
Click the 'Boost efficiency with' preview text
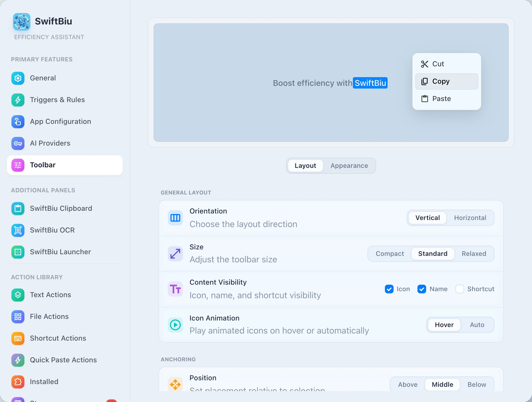[x=313, y=83]
